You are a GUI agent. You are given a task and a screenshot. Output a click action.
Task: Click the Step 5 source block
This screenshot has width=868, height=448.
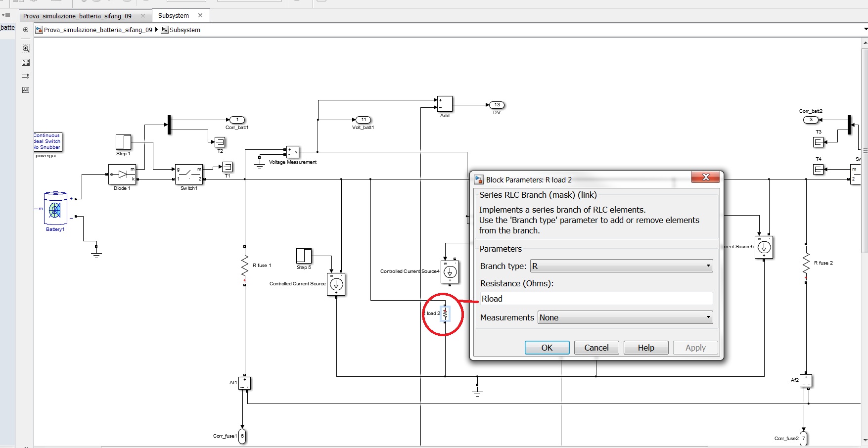pyautogui.click(x=304, y=256)
